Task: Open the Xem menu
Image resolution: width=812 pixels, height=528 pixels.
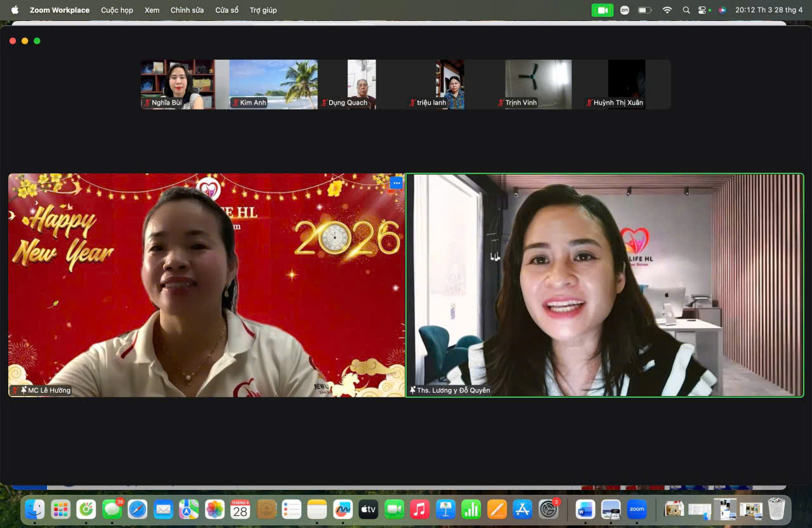Action: (152, 10)
